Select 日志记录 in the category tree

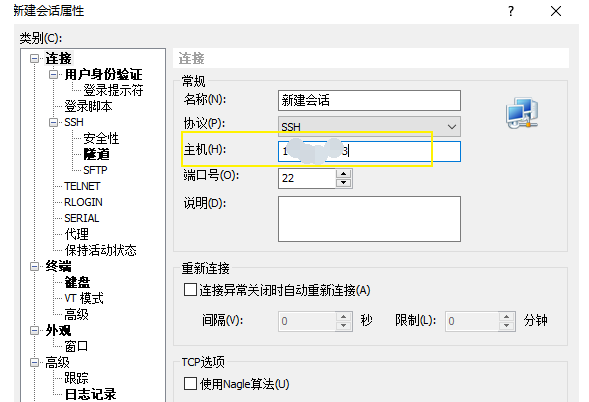point(91,394)
